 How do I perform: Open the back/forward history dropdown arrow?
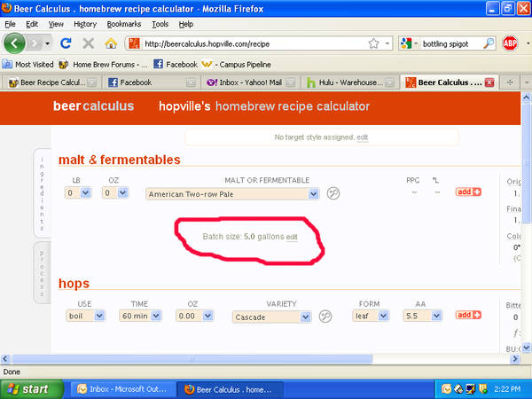[48, 43]
